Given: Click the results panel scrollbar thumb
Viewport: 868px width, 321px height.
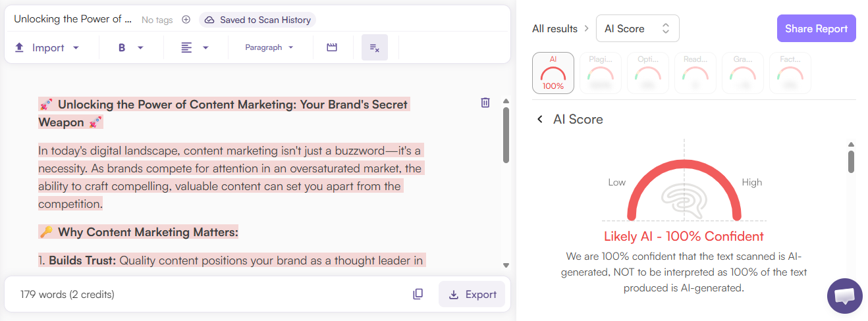Looking at the screenshot, I should tap(851, 161).
